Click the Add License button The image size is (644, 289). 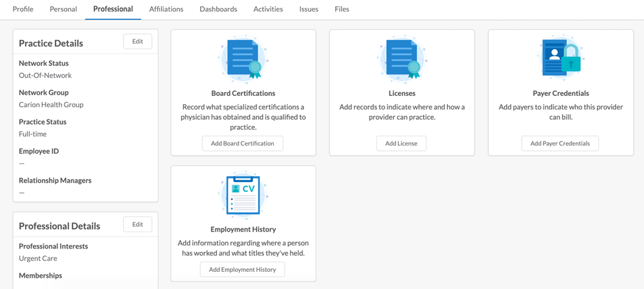point(401,144)
